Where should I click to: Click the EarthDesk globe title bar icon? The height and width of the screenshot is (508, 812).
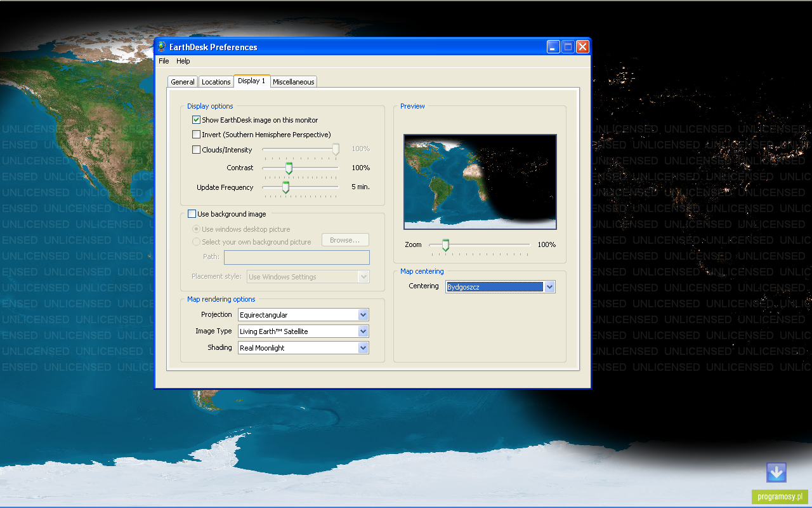click(x=162, y=46)
